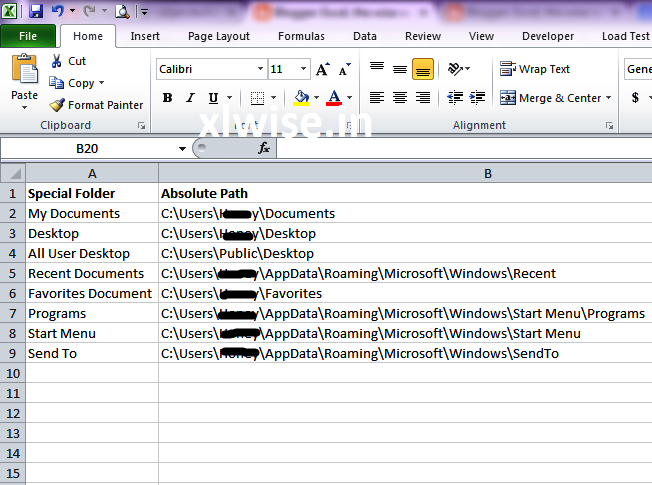Screen dimensions: 652x485
Task: Open font color dropdown arrow
Action: (350, 98)
